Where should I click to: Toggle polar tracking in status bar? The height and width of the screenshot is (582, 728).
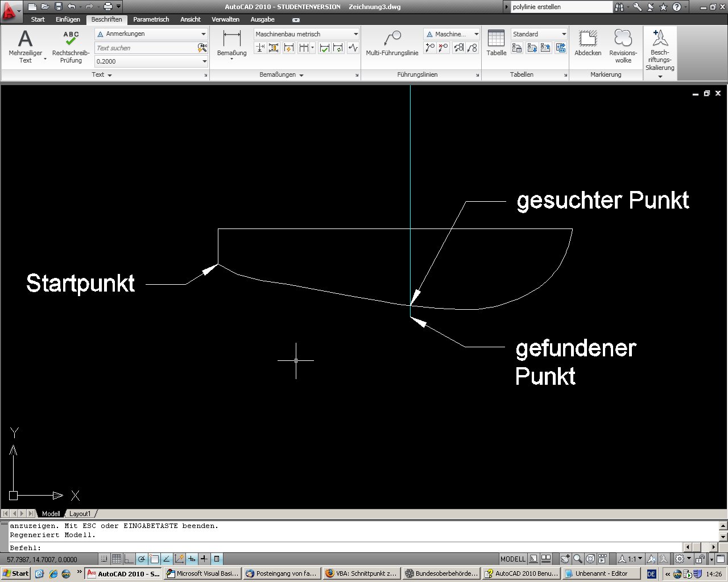(141, 559)
